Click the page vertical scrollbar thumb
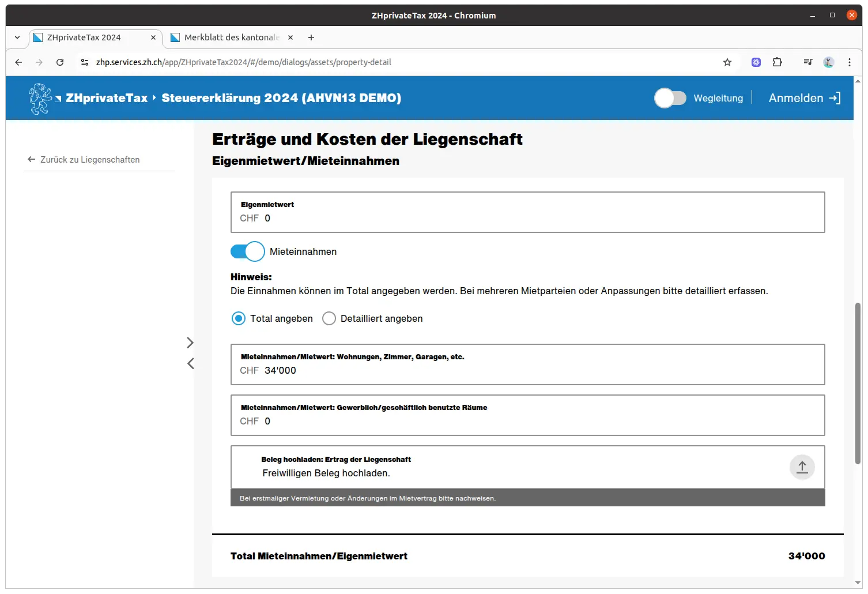Viewport: 868px width, 594px height. coord(858,383)
